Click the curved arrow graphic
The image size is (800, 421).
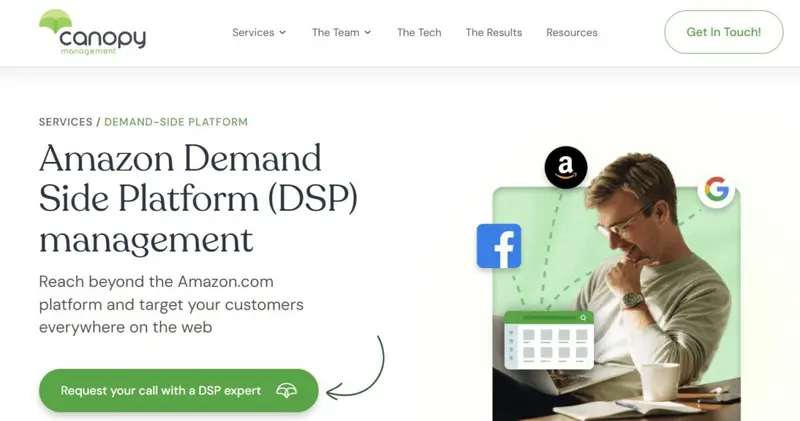click(x=356, y=367)
